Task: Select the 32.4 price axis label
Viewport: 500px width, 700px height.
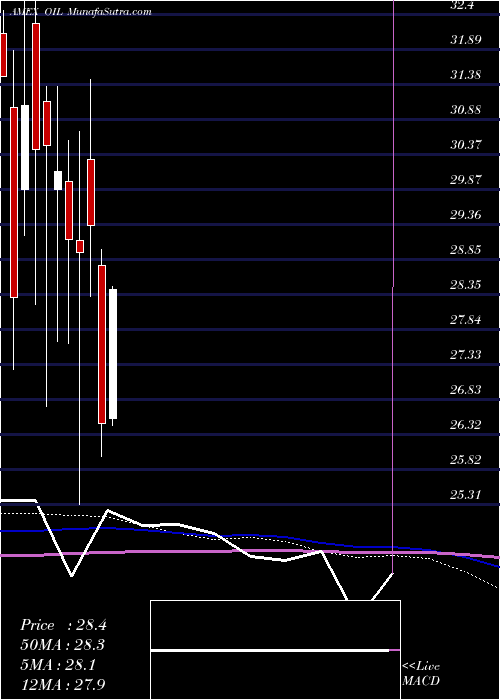Action: 462,5
